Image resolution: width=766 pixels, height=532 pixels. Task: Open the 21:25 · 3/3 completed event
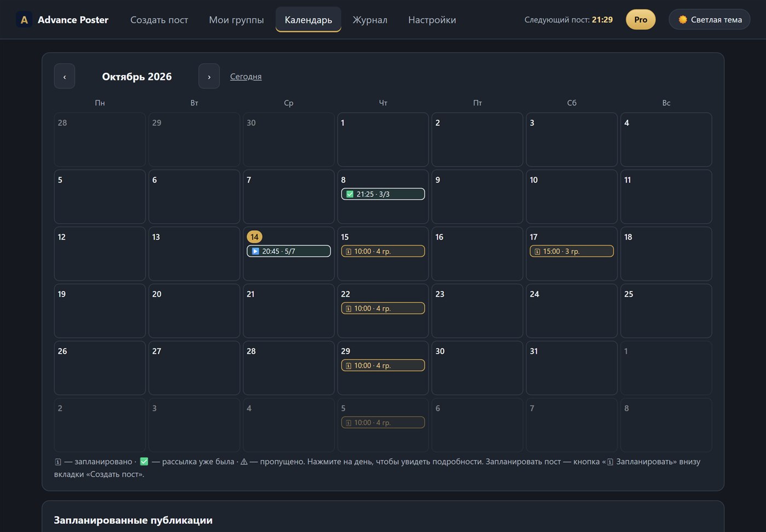point(383,194)
